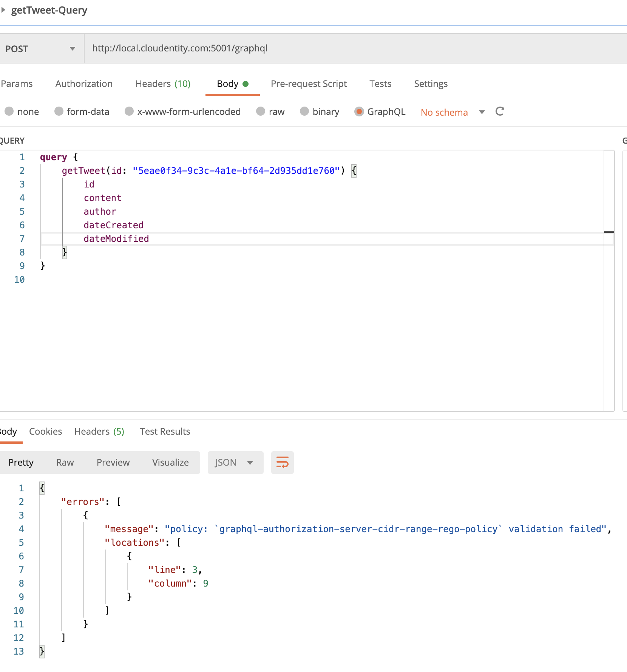
Task: Select the raw body radio button
Action: [261, 111]
